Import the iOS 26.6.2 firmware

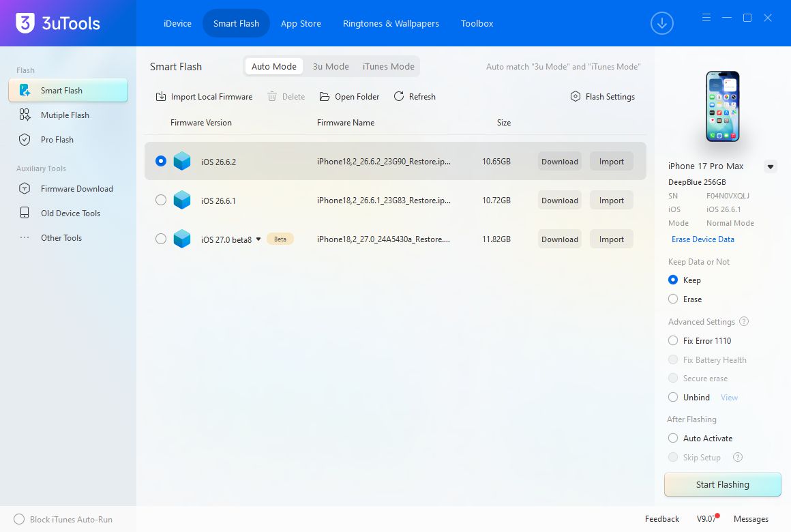[612, 162]
